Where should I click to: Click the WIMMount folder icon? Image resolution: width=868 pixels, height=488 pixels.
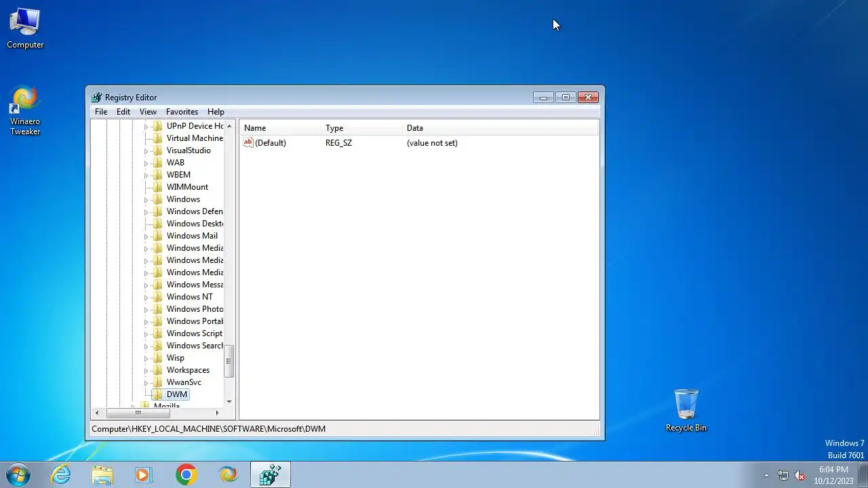click(x=158, y=187)
